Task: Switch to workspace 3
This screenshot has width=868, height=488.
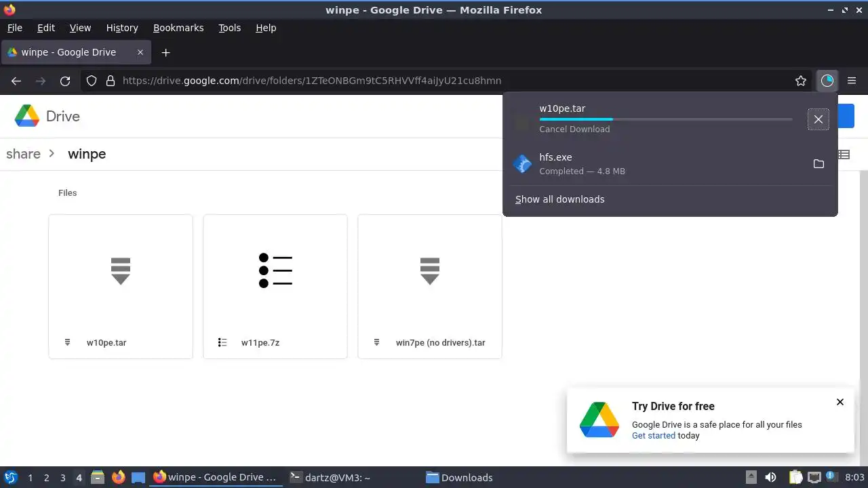Action: pos(63,478)
